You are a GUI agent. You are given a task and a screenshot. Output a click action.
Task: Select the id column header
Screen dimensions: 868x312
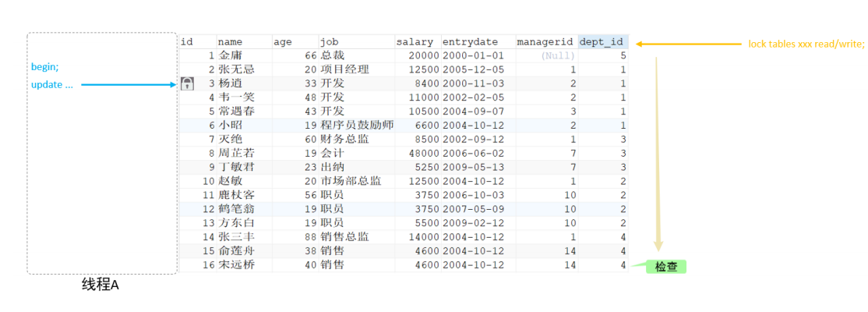(x=197, y=42)
